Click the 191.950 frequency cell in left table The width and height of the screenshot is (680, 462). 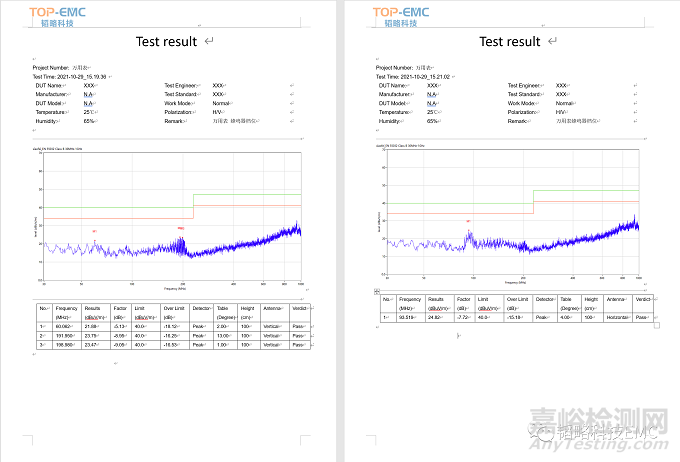click(x=67, y=335)
